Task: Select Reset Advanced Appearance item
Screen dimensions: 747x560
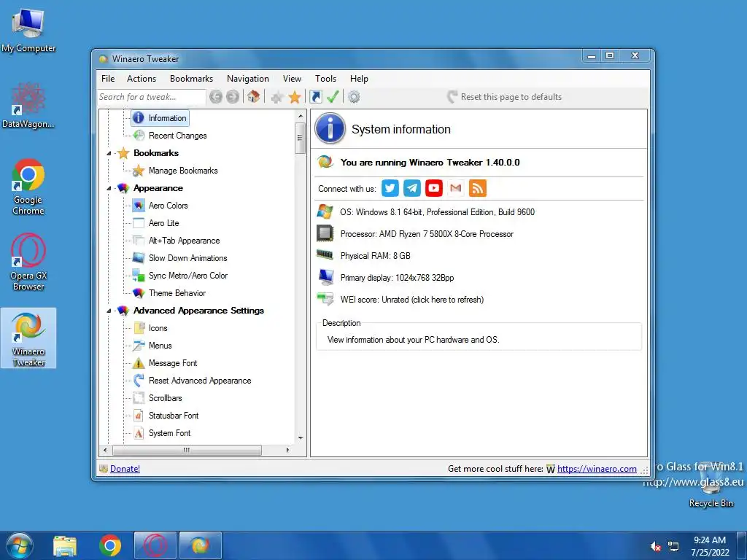Action: click(x=200, y=381)
